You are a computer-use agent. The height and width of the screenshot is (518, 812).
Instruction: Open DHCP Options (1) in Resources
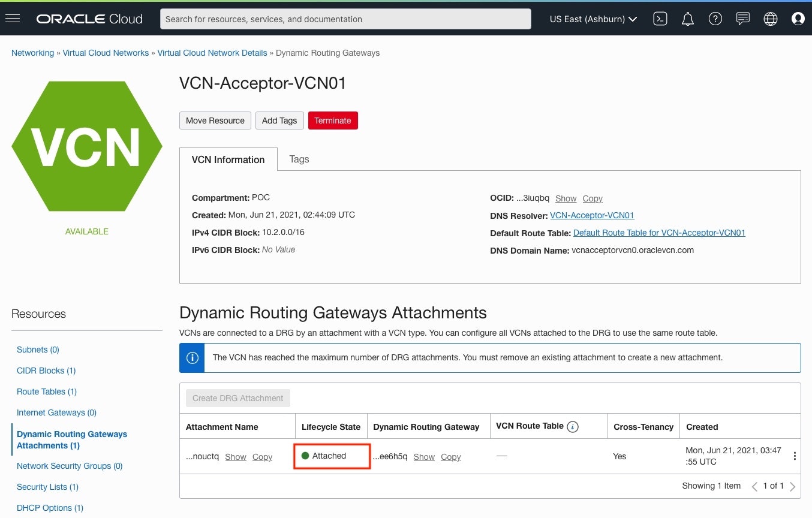point(50,508)
